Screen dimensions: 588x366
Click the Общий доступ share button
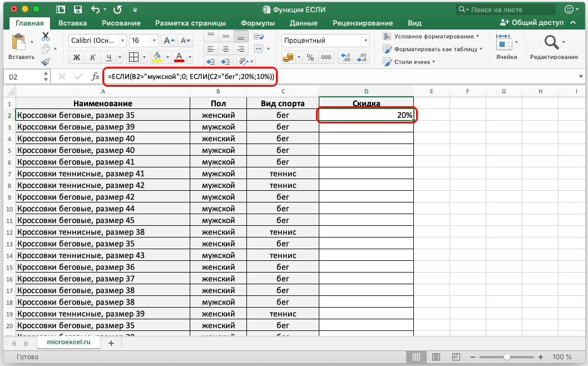(x=531, y=23)
